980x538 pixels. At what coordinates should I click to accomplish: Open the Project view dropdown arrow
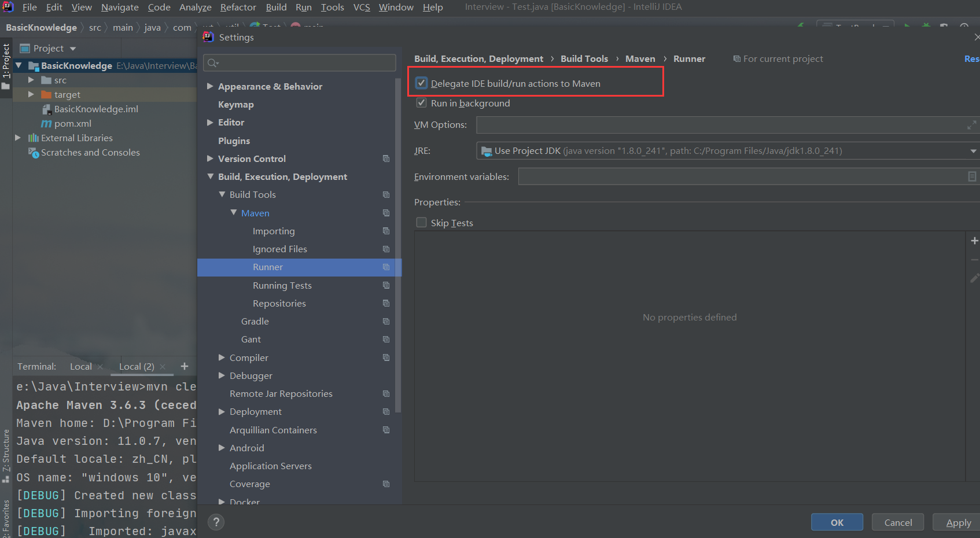(x=73, y=49)
